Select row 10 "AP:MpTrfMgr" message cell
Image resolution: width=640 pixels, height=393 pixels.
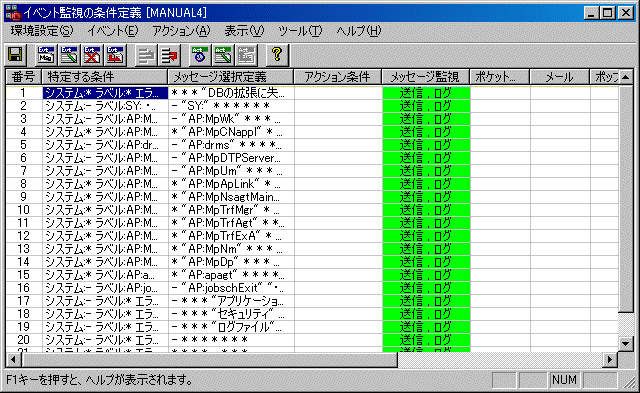(x=231, y=210)
